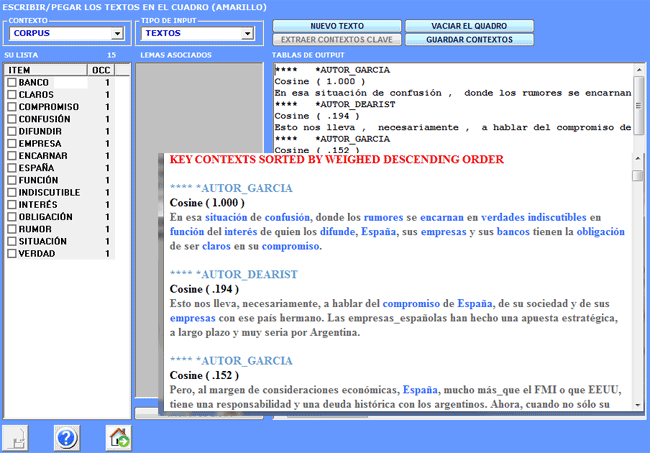
Task: Tick the COMPROMISO checkbox
Action: coord(12,107)
